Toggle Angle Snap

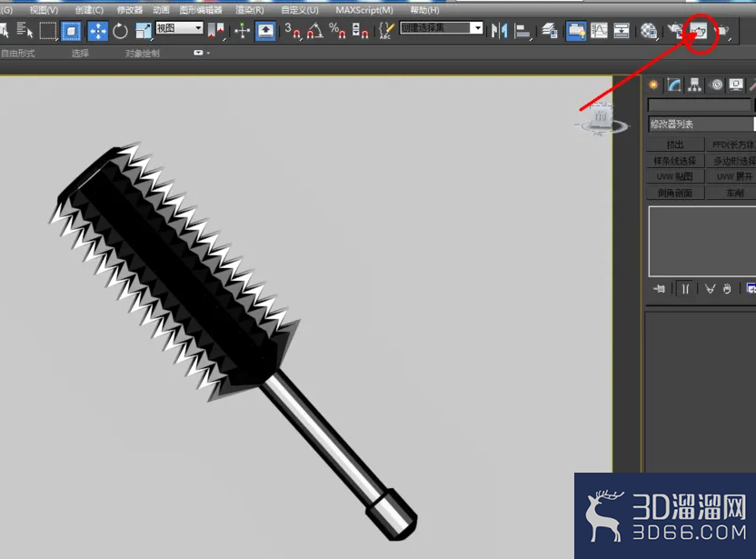(x=314, y=31)
